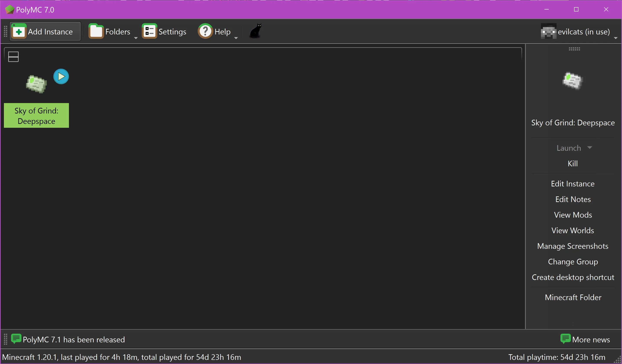Click the news bar drag handle
Image resolution: width=622 pixels, height=364 pixels.
click(x=5, y=339)
